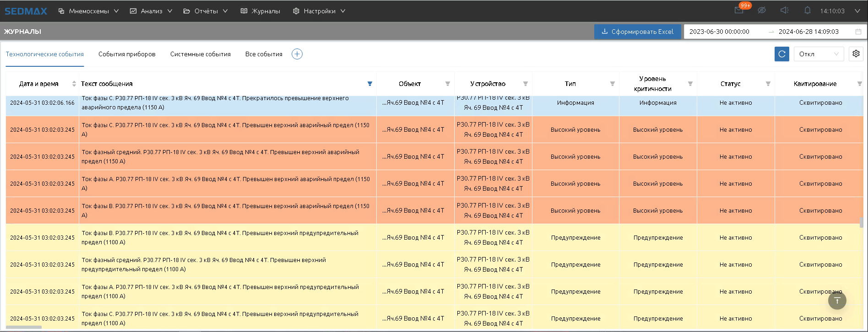Open filter for the Устройство column

click(x=525, y=84)
